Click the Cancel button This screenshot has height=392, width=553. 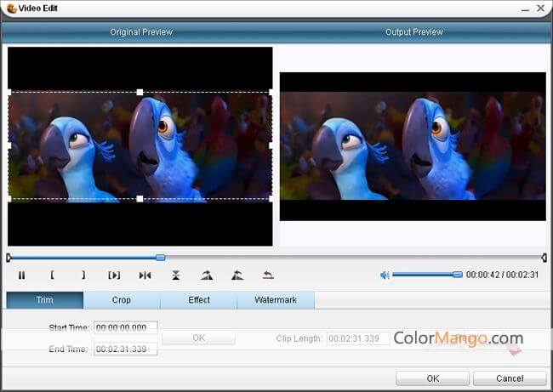(510, 378)
